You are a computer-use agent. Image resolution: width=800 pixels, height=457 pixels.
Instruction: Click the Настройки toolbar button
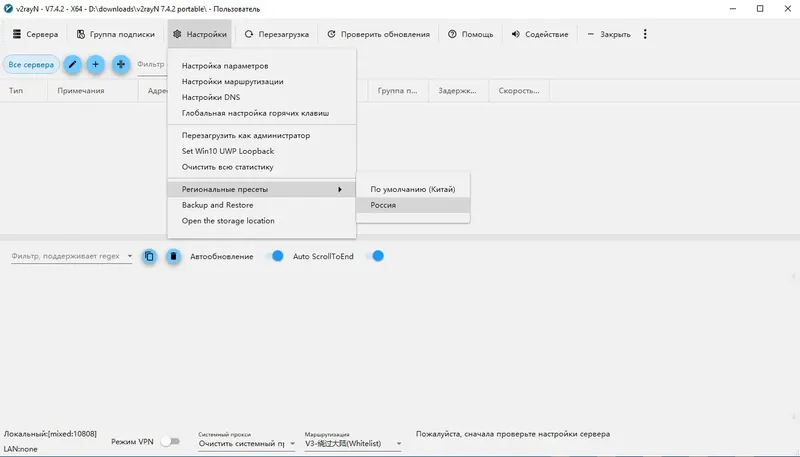[x=199, y=34]
